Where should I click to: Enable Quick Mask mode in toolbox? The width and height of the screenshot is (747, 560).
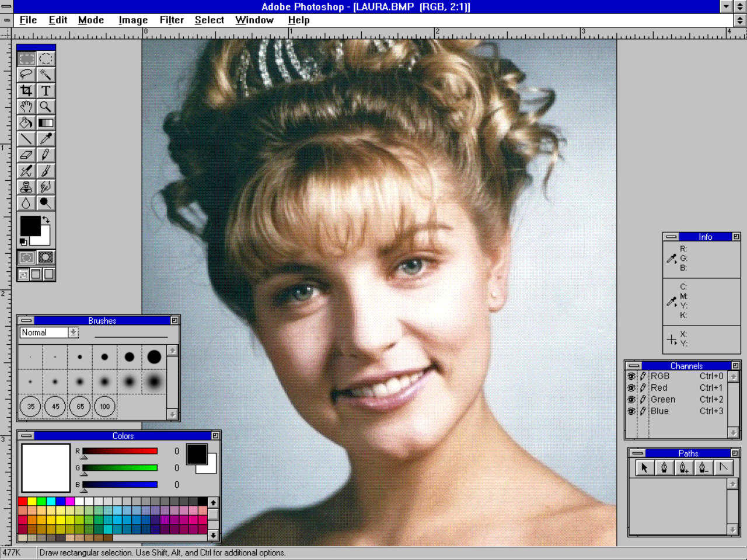tap(46, 257)
